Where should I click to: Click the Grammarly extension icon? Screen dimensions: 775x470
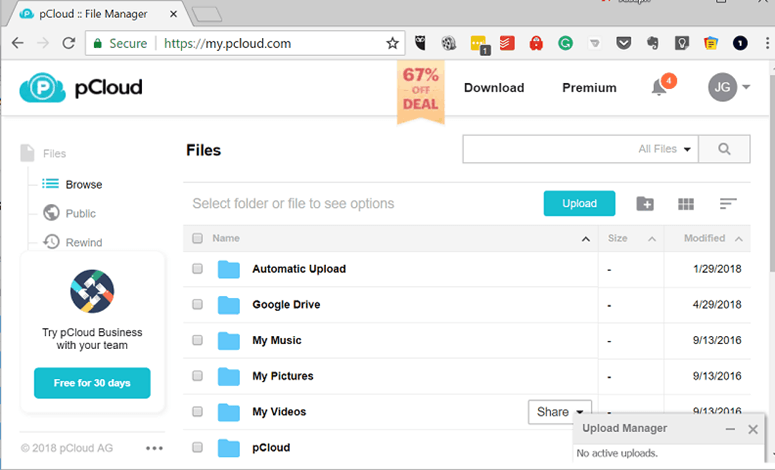click(565, 43)
